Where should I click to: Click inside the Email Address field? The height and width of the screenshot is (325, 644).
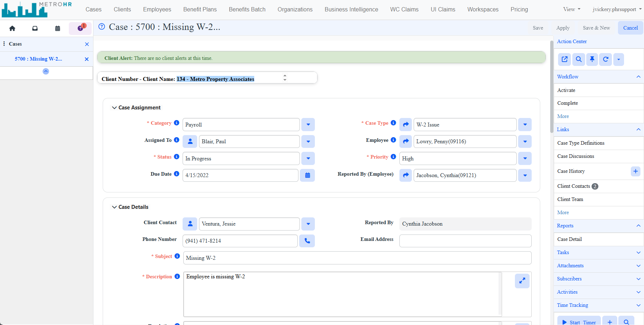tap(465, 241)
